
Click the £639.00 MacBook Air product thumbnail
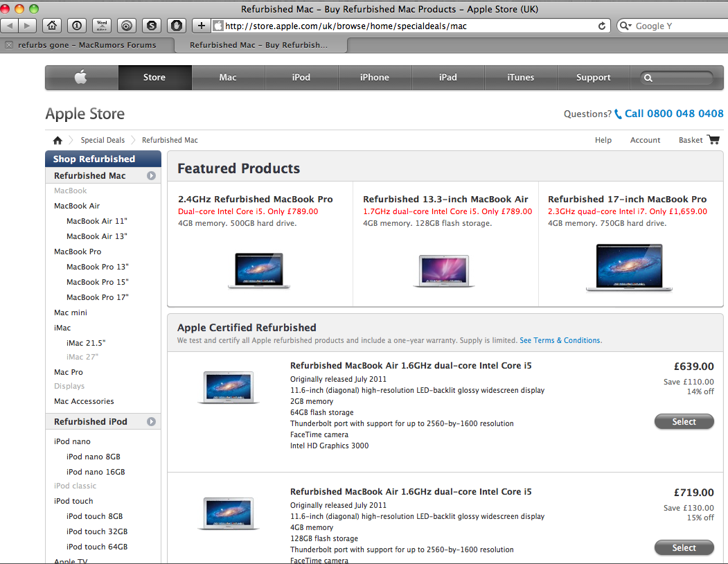tap(229, 387)
